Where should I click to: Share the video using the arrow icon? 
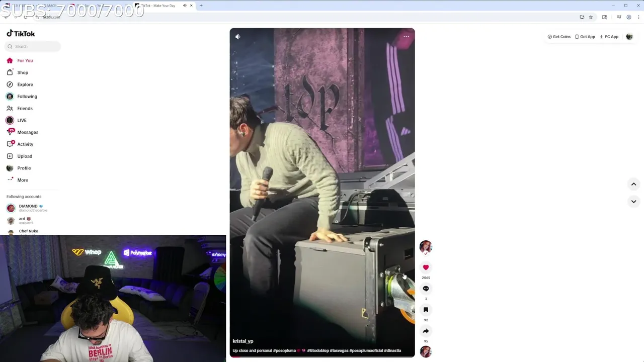coord(426,331)
